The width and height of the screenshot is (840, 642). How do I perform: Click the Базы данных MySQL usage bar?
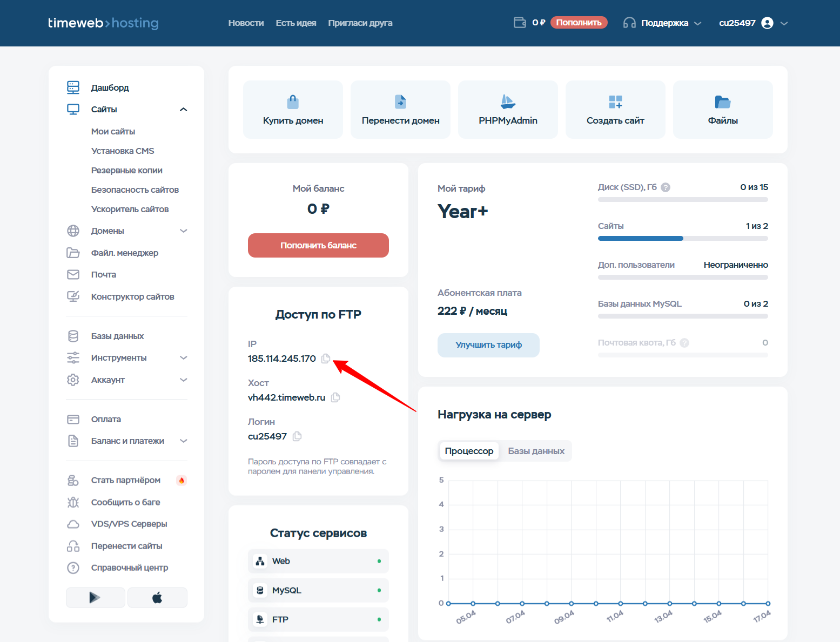[683, 316]
